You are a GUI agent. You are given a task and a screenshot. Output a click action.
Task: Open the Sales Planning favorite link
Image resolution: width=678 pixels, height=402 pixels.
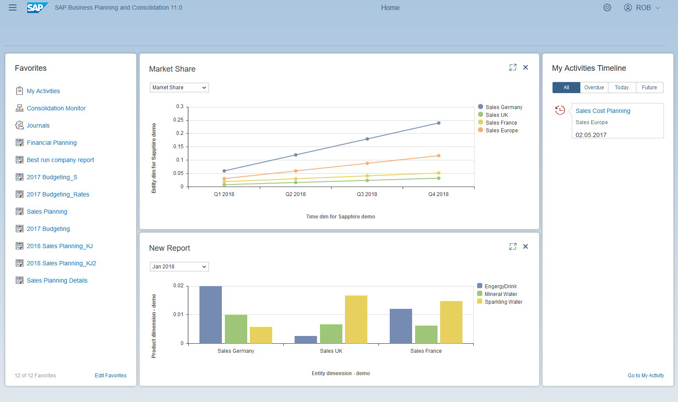(47, 212)
